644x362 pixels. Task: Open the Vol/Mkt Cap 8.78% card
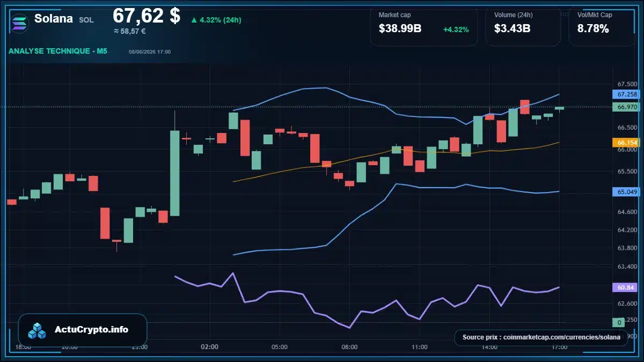[602, 26]
